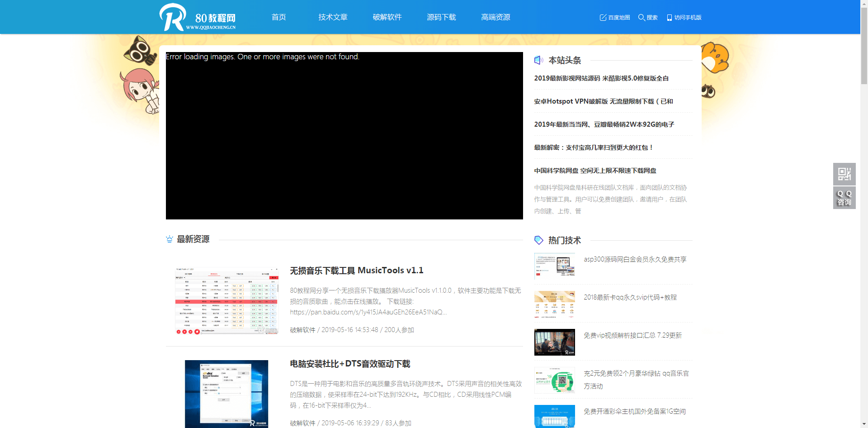Click the 搜索 magnifier icon

[641, 18]
